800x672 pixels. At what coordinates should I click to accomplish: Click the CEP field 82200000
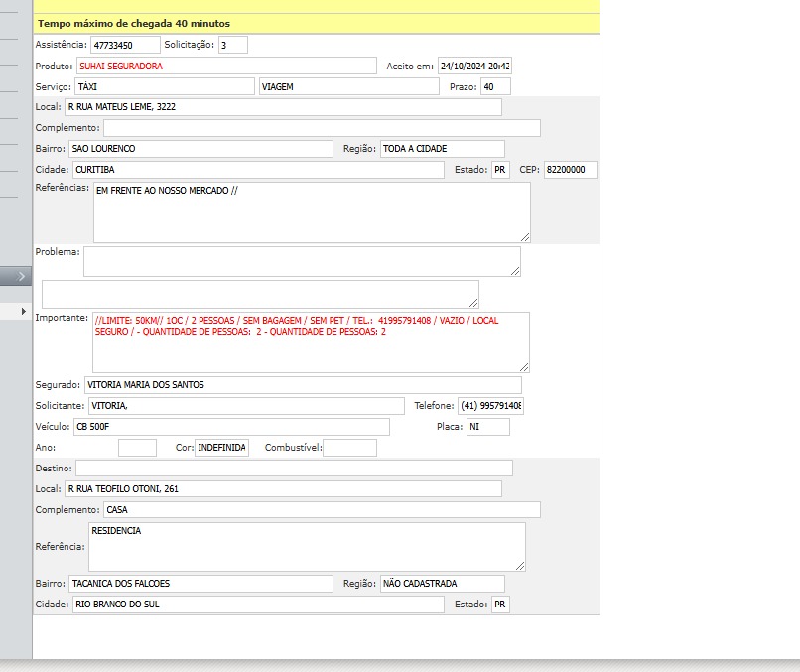570,170
